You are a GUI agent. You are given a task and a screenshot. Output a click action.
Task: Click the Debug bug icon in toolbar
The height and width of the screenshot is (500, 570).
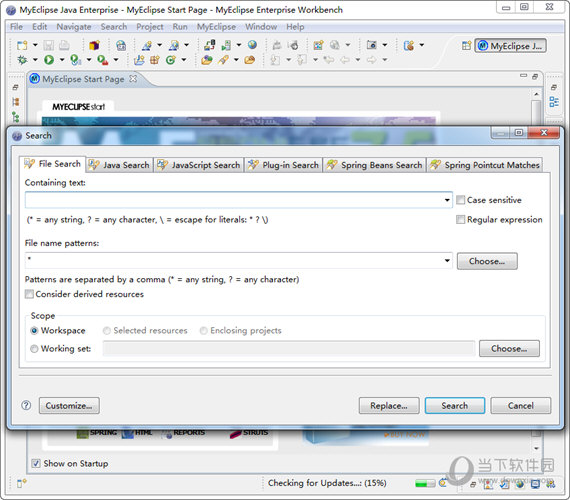click(x=22, y=60)
